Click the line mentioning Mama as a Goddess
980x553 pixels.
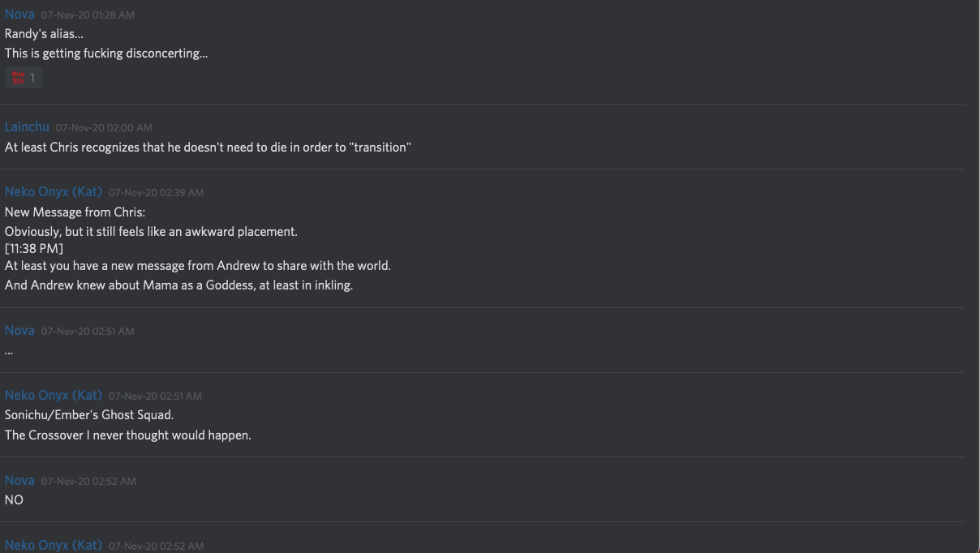pyautogui.click(x=178, y=285)
